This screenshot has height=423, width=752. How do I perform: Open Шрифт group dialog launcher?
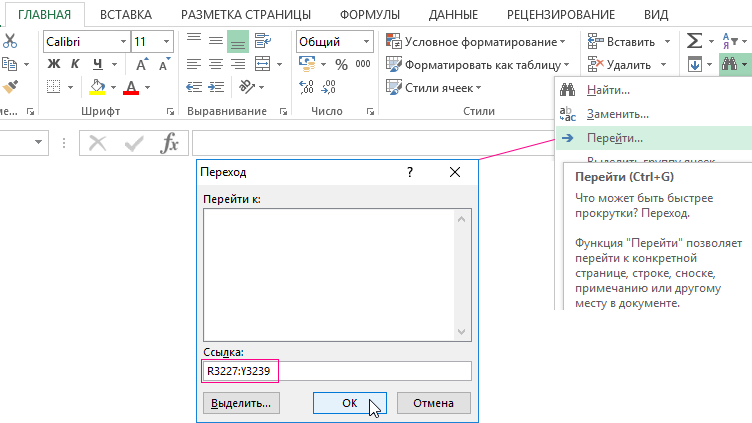[x=170, y=112]
